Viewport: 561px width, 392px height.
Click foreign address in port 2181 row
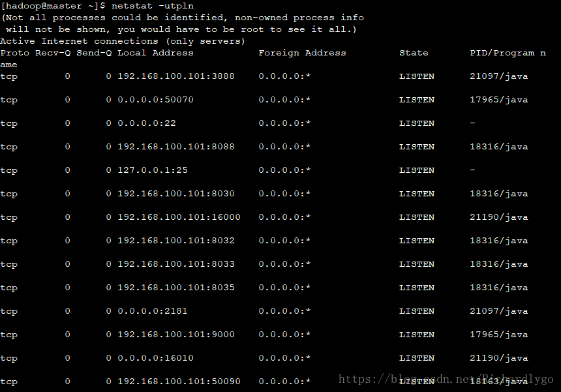tap(285, 311)
